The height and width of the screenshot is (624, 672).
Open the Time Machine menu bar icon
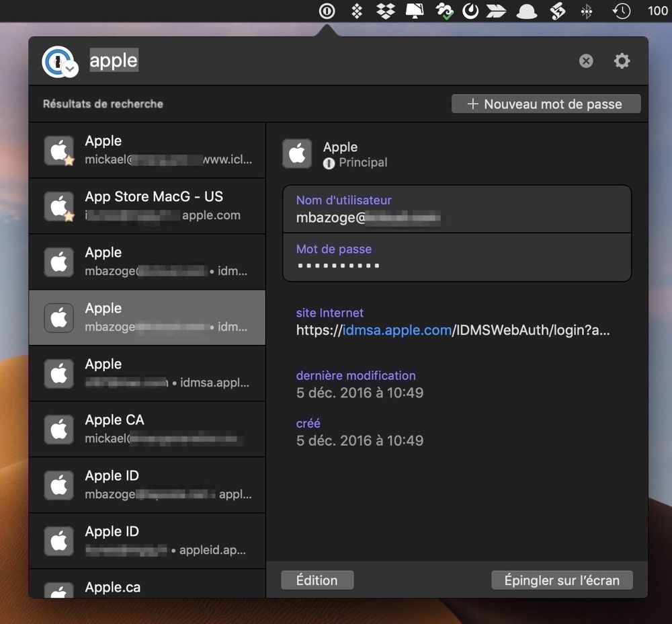tap(621, 11)
